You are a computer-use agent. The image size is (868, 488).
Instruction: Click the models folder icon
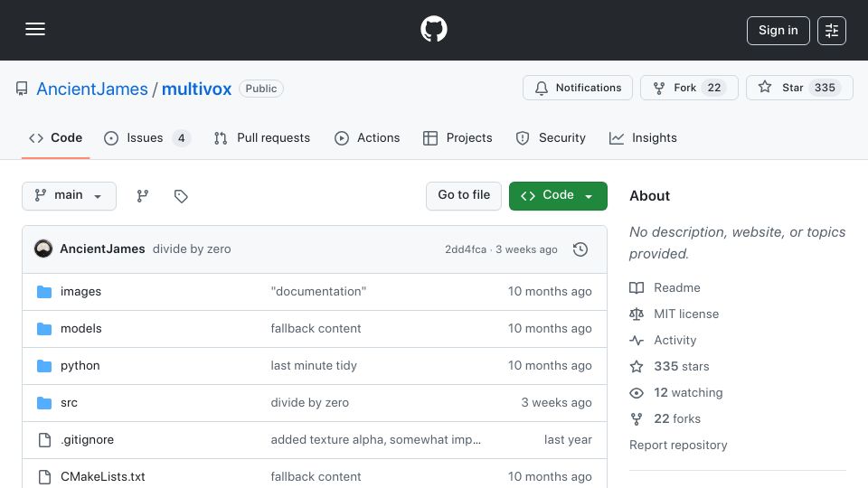(44, 329)
